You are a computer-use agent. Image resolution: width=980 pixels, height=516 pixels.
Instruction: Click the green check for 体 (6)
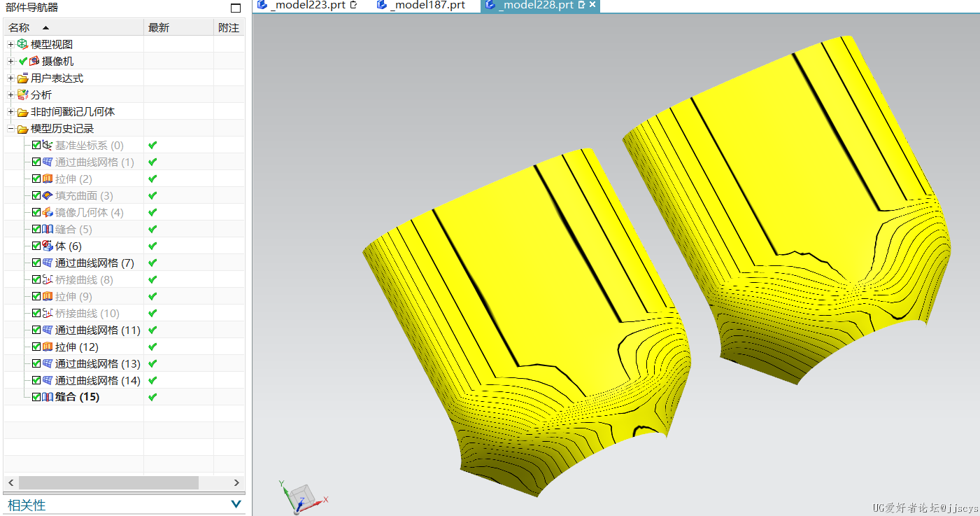(152, 246)
